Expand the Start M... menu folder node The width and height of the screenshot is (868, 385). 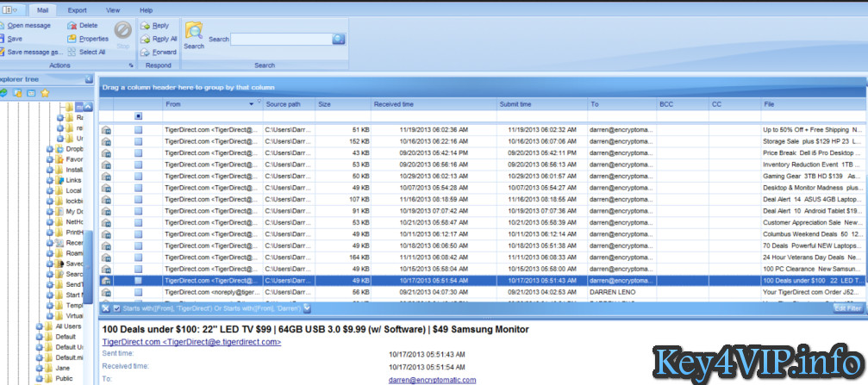(x=50, y=295)
